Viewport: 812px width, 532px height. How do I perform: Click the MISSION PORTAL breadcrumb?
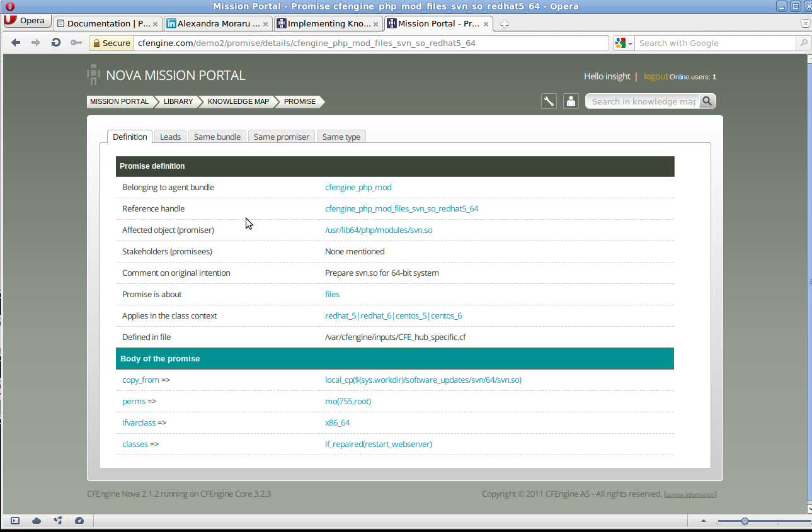[x=119, y=101]
